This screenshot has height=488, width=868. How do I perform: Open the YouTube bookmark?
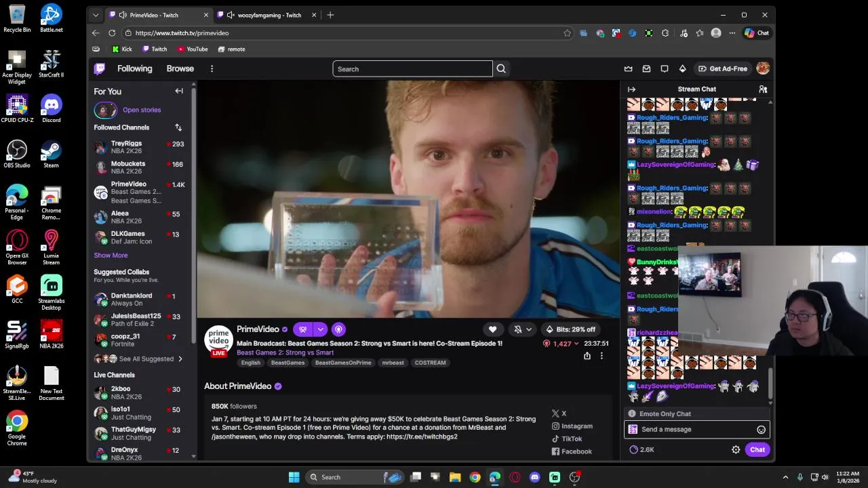(193, 49)
